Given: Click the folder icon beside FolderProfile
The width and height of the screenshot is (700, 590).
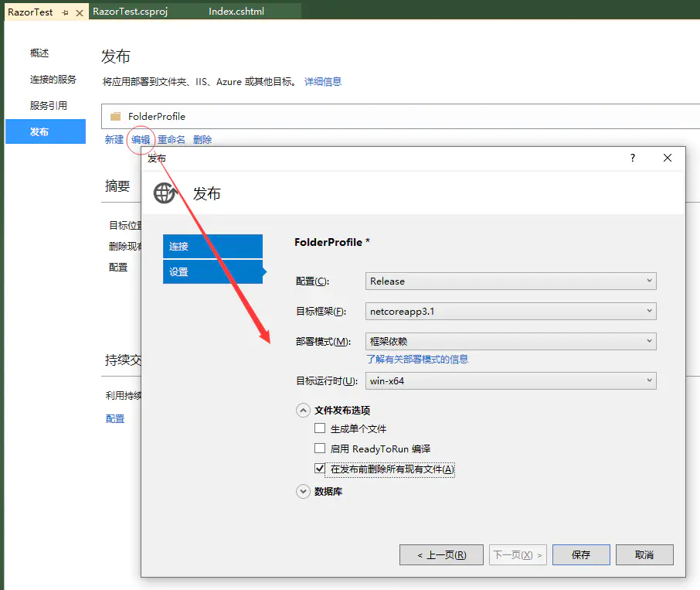Looking at the screenshot, I should tap(114, 118).
